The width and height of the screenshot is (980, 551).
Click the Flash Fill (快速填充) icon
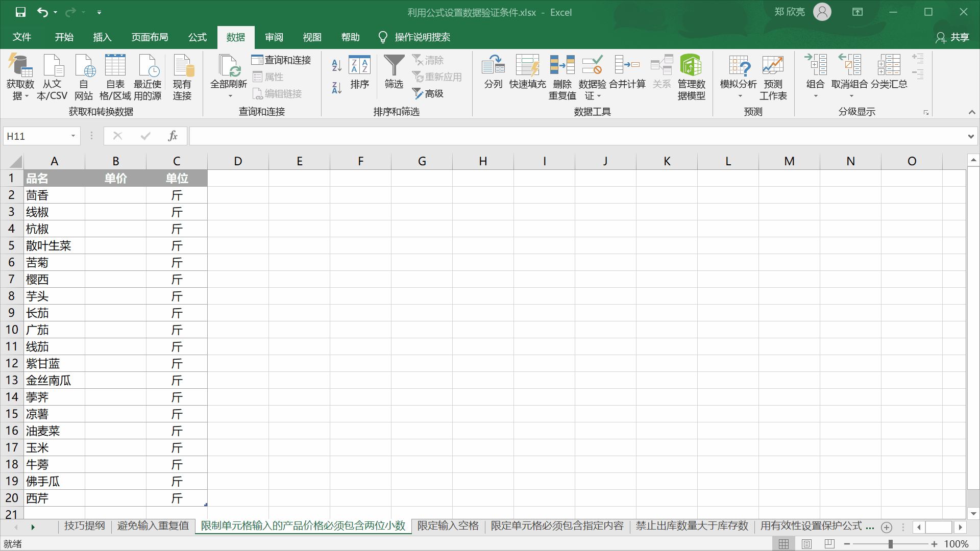527,66
